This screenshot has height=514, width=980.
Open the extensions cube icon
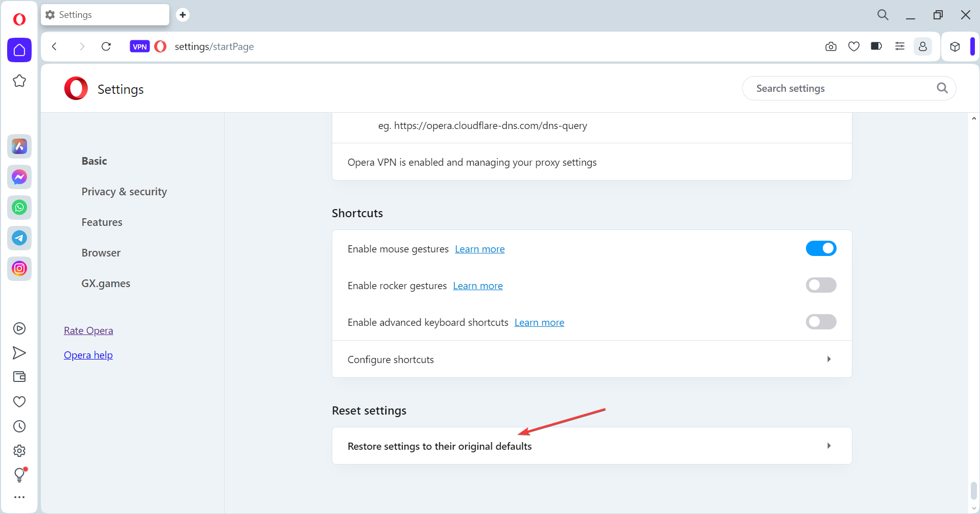point(955,46)
